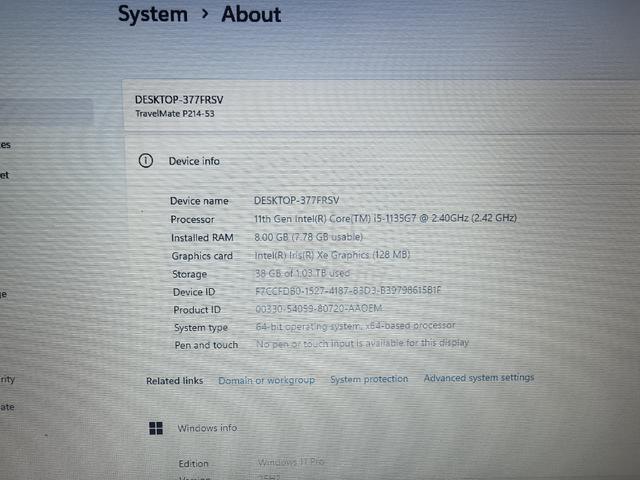Click the Device info circle icon

[x=146, y=161]
